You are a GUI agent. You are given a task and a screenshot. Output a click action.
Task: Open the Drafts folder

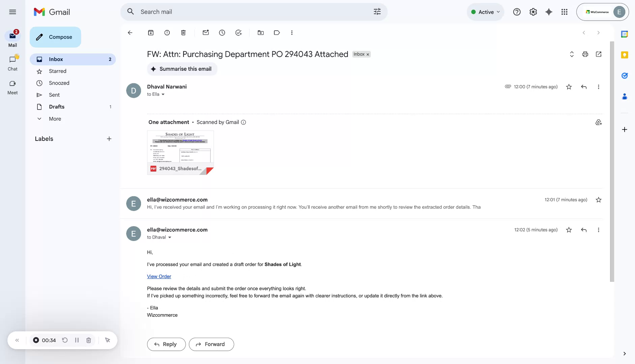[56, 107]
